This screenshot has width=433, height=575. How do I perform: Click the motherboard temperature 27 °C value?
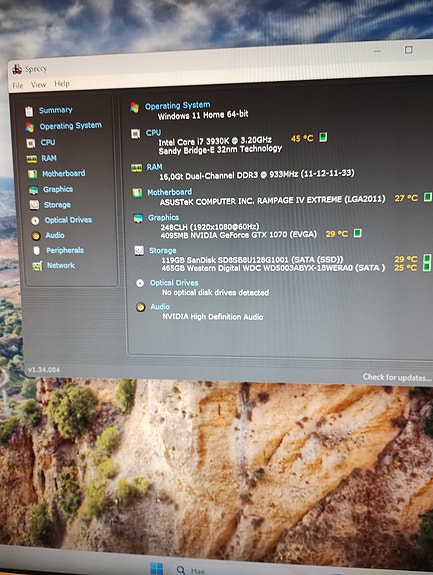406,198
